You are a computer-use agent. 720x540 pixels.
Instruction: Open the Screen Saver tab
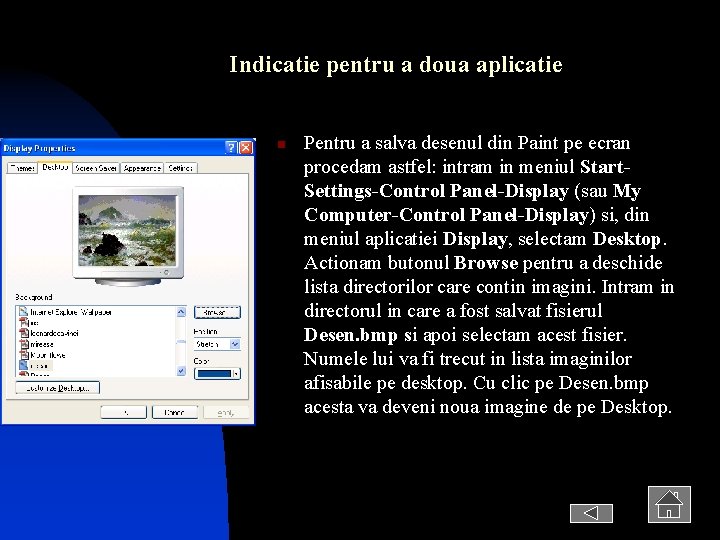pyautogui.click(x=96, y=168)
